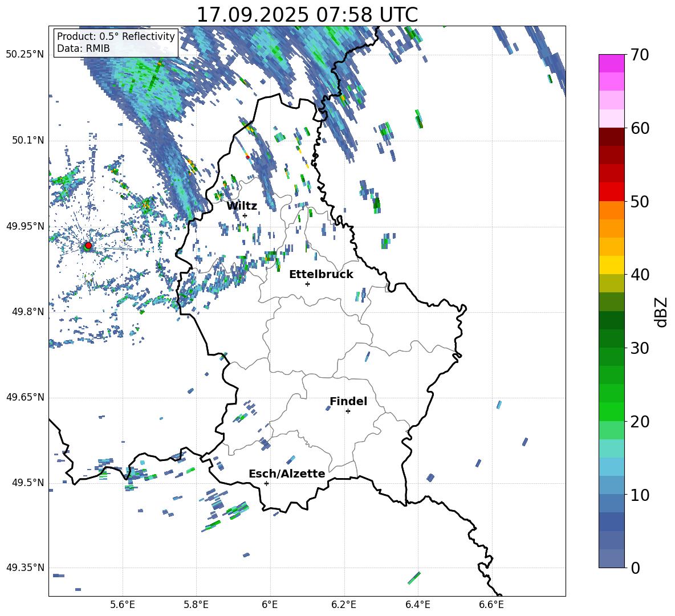Screen dimensions: 675x616
Task: Click the red radar site marker
Action: pyautogui.click(x=88, y=246)
